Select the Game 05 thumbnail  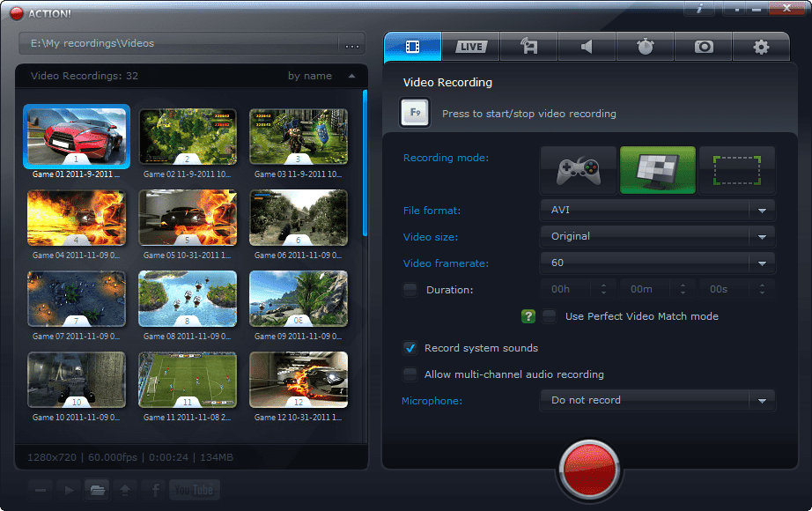[188, 218]
